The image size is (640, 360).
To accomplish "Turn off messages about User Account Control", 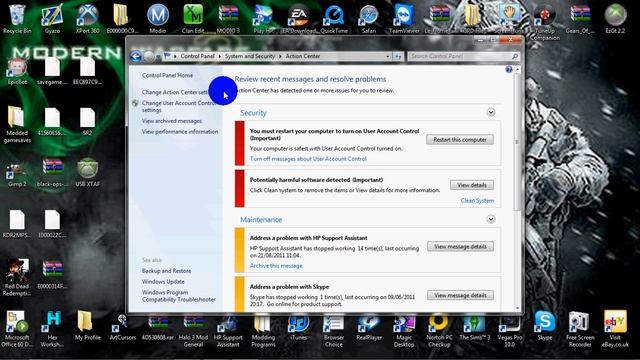I will [x=308, y=159].
